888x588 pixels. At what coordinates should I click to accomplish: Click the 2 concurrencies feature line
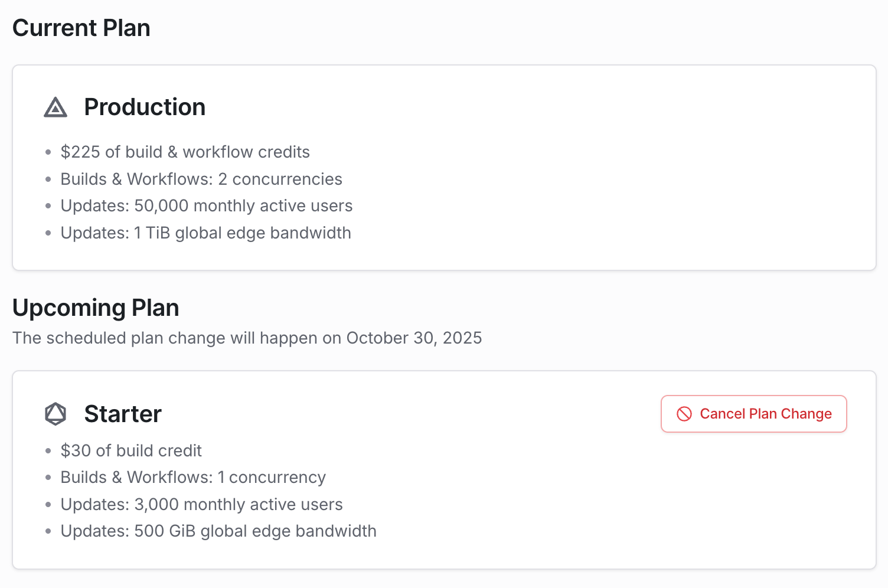[x=201, y=179]
